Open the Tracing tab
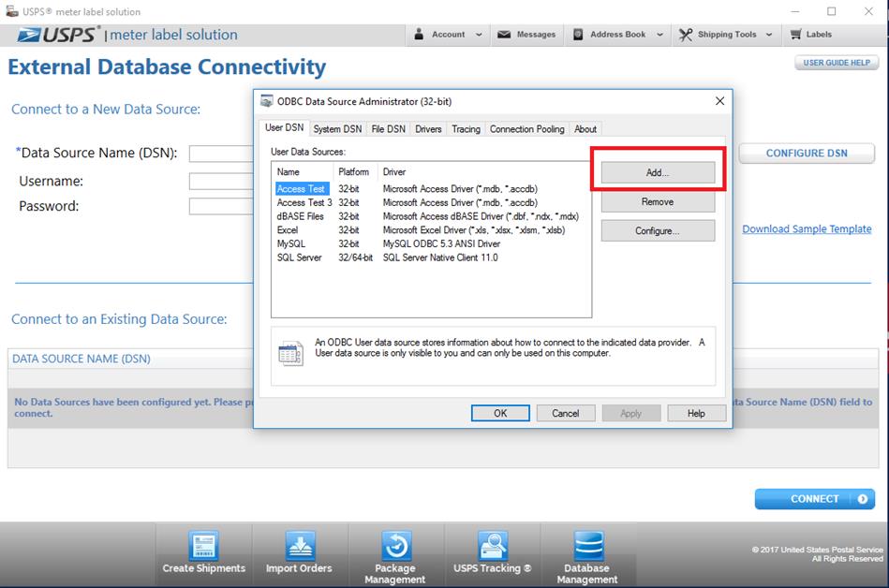Viewport: 889px width, 588px height. (466, 129)
